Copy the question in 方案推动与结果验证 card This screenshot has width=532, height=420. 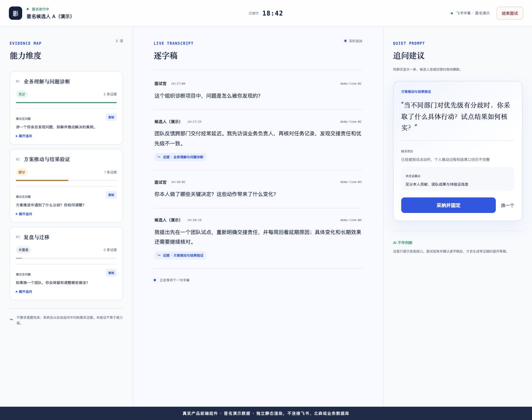tap(111, 195)
